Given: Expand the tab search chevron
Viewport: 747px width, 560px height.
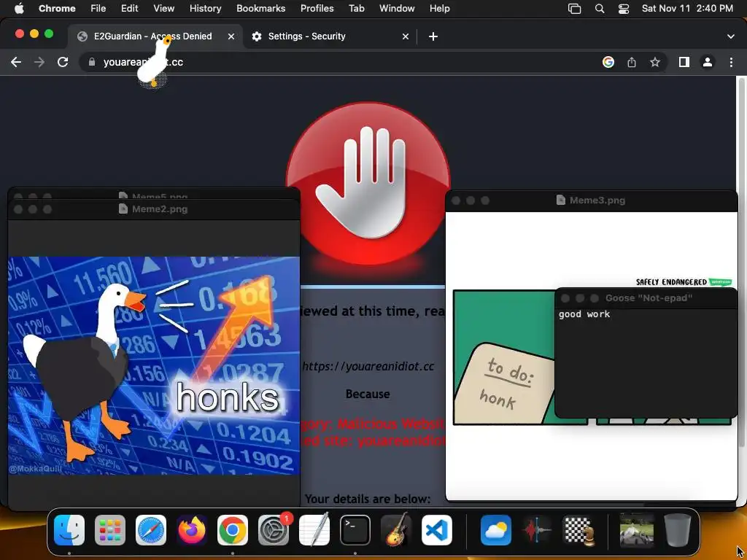Looking at the screenshot, I should click(731, 36).
